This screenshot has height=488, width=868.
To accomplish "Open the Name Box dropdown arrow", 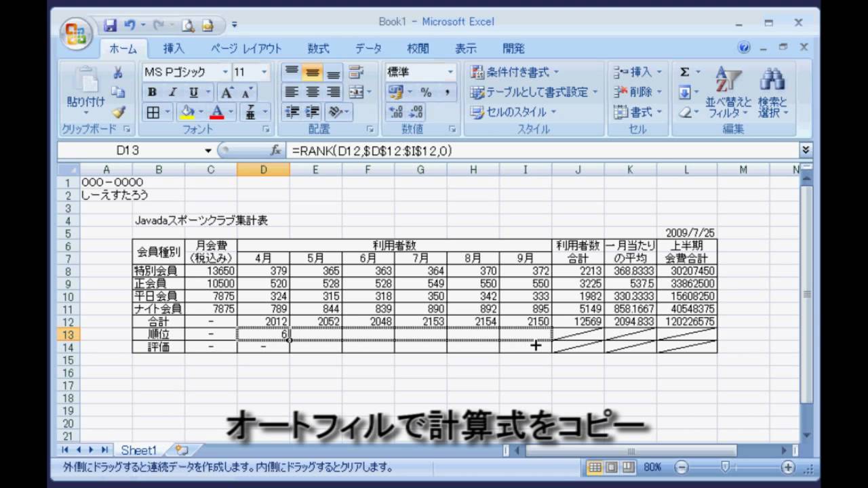I will 208,150.
